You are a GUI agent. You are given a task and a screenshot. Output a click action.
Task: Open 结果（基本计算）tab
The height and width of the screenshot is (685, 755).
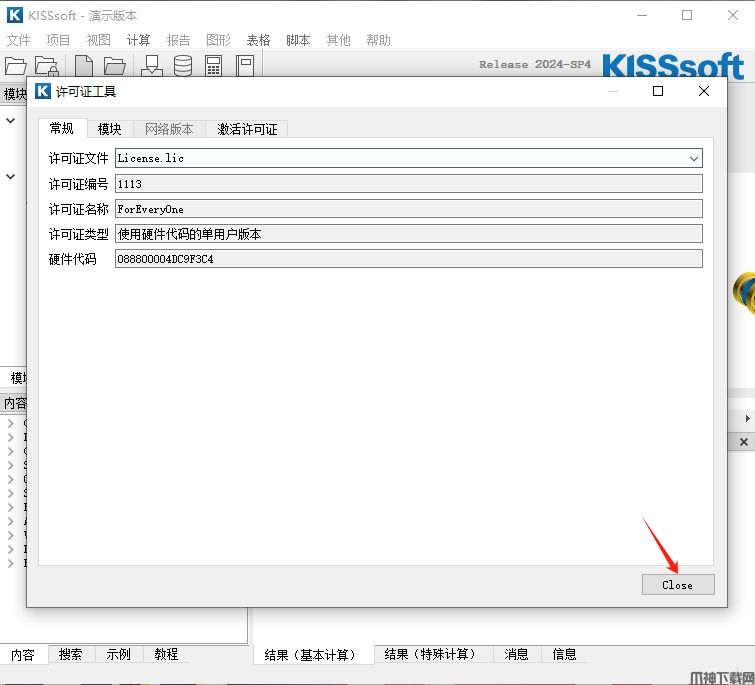(x=313, y=655)
